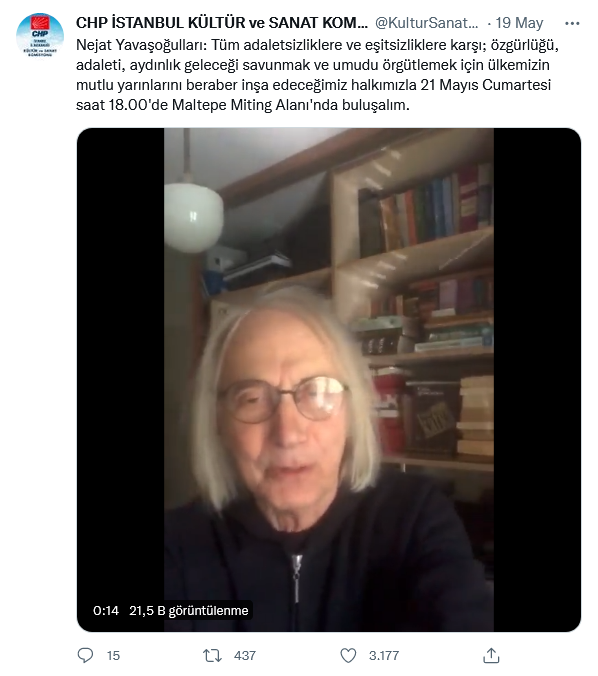Like the tweet with the heart icon
598x676 pixels.
[348, 656]
